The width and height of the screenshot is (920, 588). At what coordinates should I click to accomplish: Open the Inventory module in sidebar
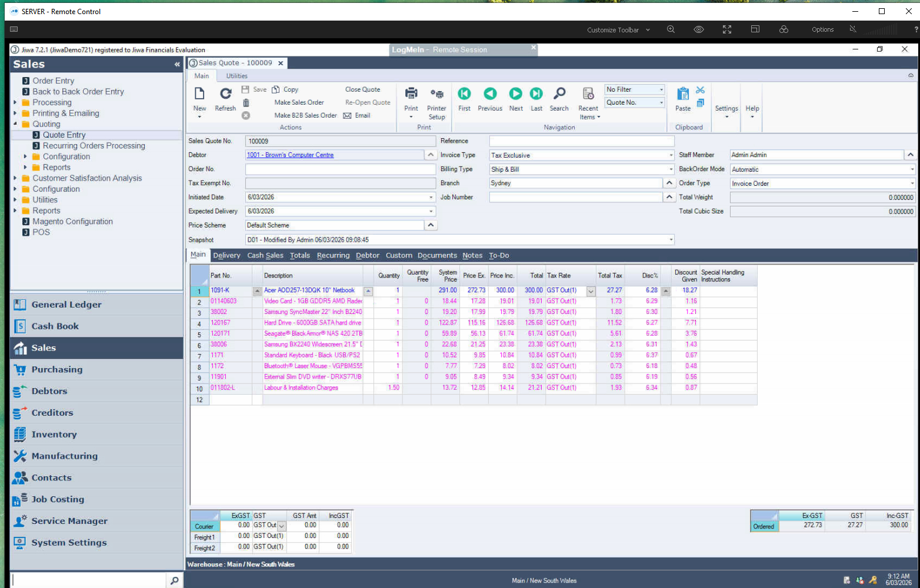click(54, 435)
